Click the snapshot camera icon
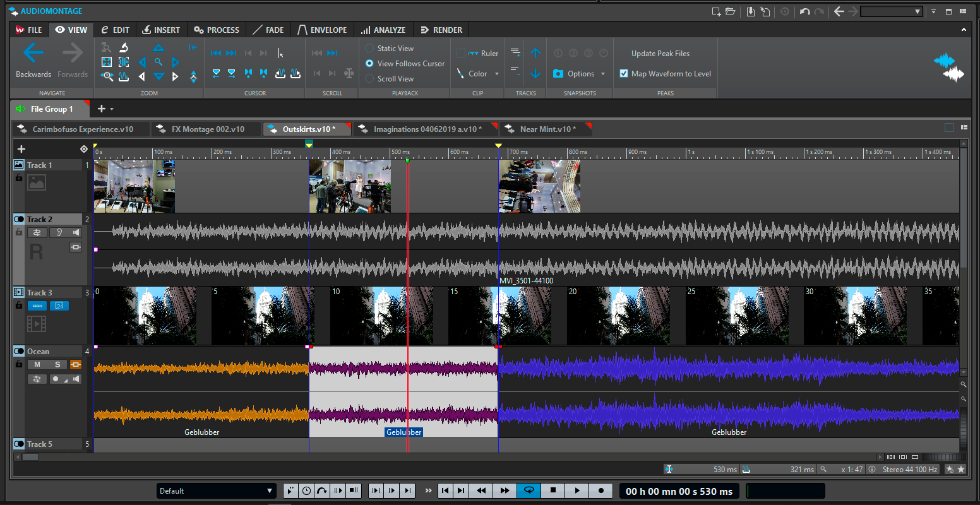Viewport: 980px width, 505px height. coord(558,74)
